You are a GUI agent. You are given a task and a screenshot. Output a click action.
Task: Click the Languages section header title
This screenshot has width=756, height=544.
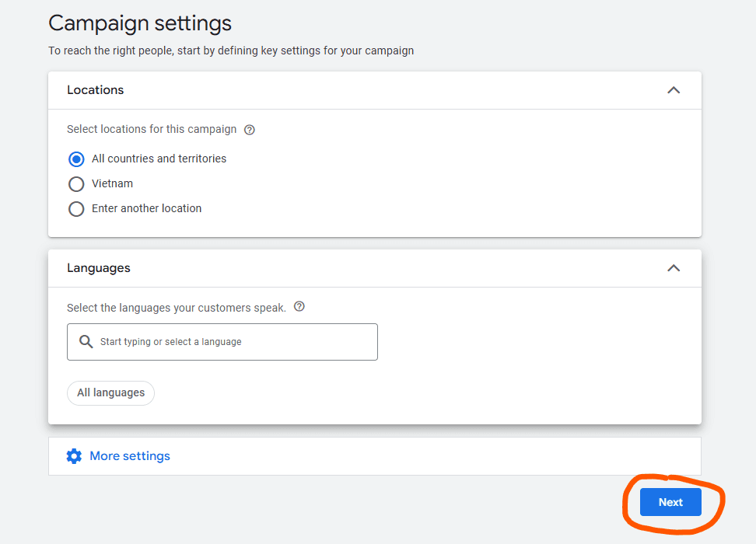pos(99,268)
